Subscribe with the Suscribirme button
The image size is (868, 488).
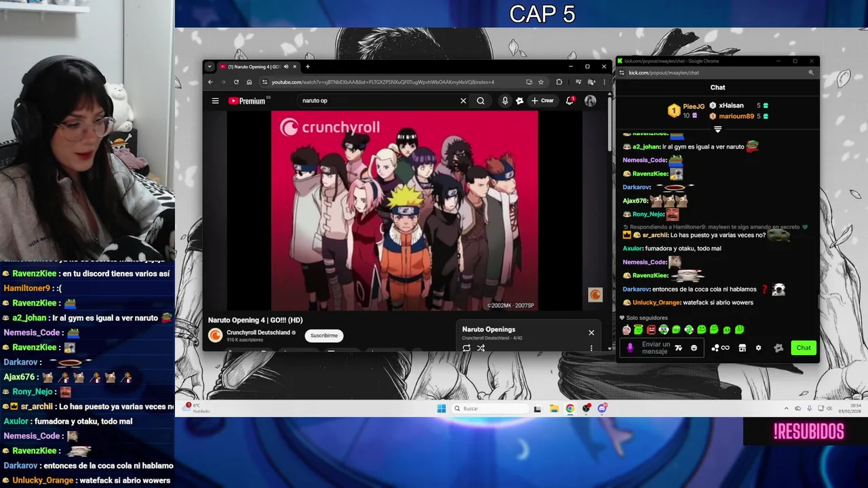[x=323, y=335]
